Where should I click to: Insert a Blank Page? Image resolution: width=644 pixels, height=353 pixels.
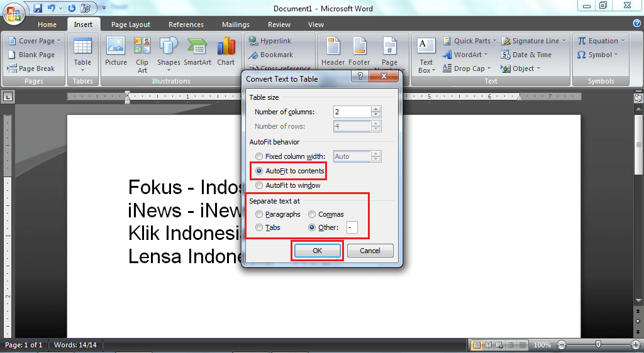[x=32, y=55]
